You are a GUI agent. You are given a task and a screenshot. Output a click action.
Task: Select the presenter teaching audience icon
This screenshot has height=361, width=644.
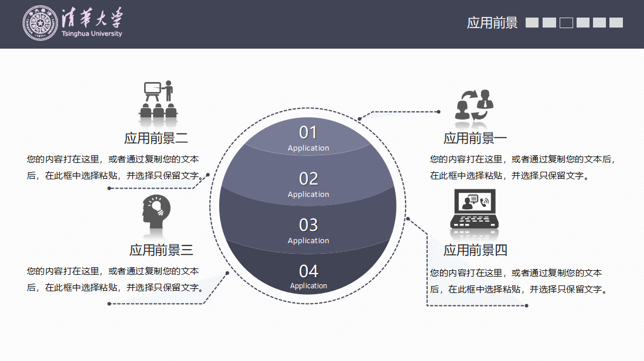(x=158, y=100)
